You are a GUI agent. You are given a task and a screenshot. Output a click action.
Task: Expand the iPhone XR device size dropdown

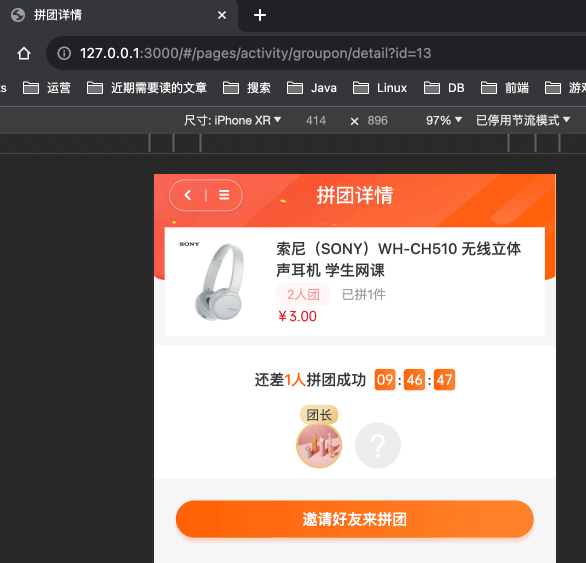tap(232, 120)
